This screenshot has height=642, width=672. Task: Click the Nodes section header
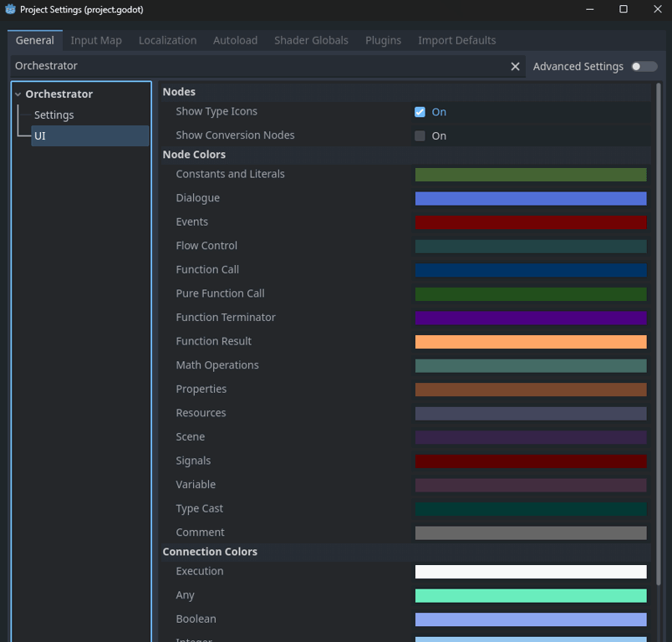pyautogui.click(x=406, y=92)
